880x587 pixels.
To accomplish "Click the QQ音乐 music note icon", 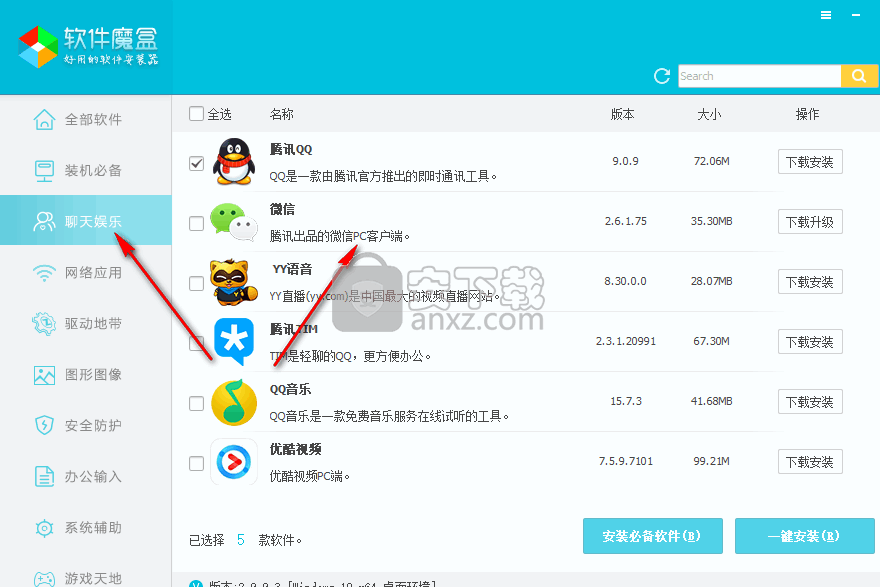I will click(x=234, y=402).
